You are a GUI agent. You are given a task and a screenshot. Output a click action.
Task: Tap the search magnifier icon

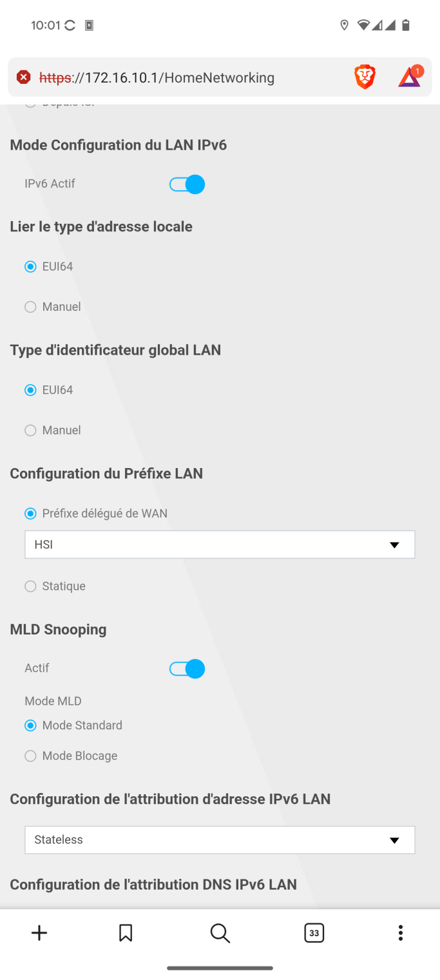point(220,932)
